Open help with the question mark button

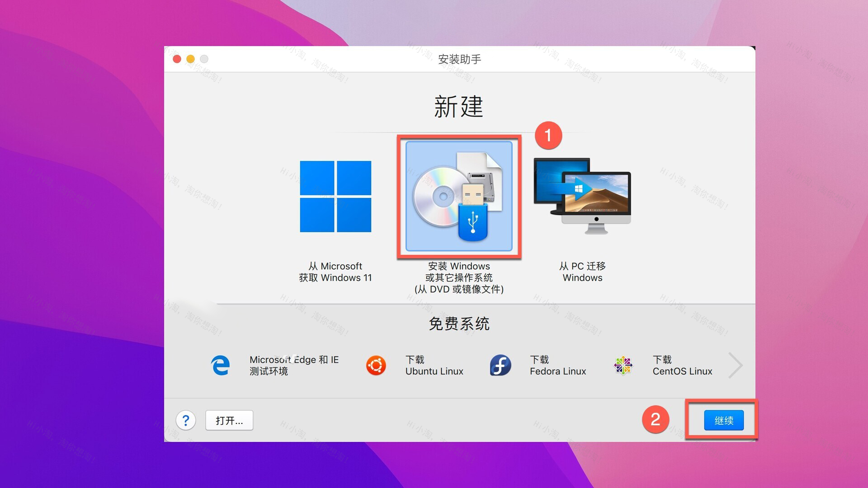click(x=186, y=420)
